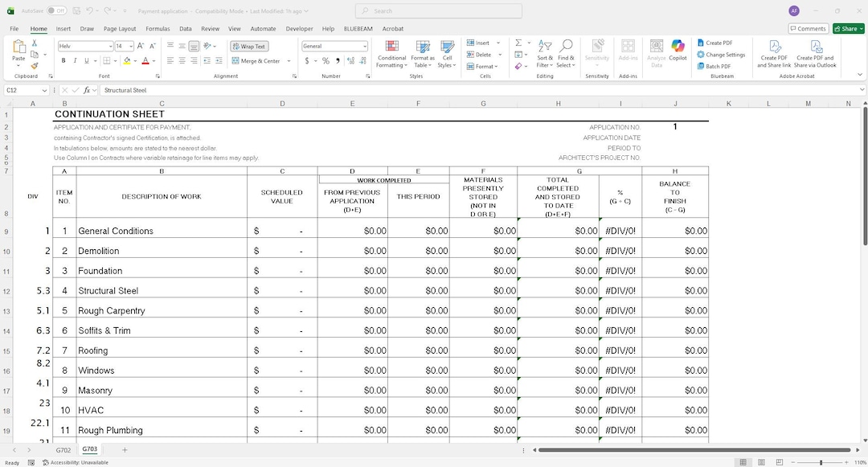Collapse the ribbon with the chevron
Image resolution: width=868 pixels, height=467 pixels.
point(860,75)
